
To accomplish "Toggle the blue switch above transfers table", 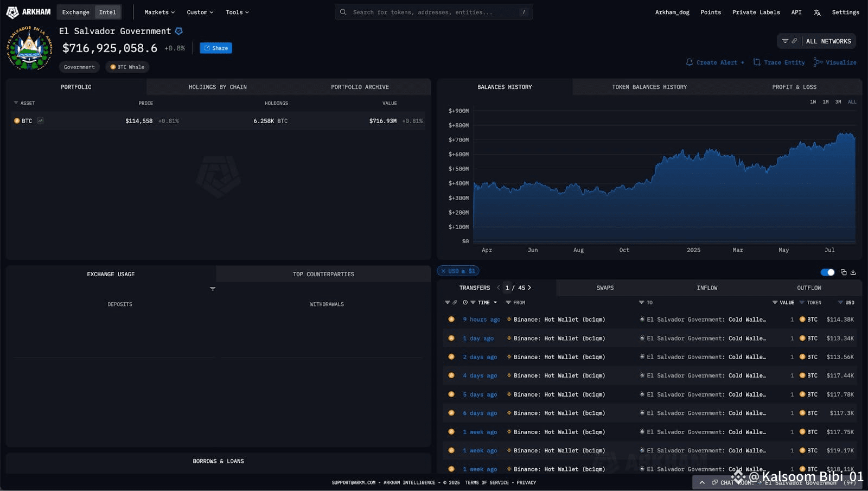I will click(x=827, y=272).
